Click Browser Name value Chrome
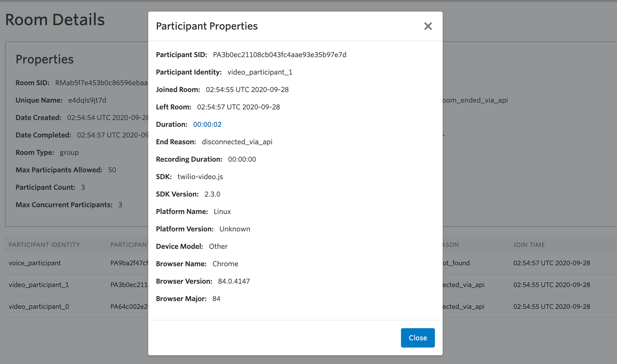The width and height of the screenshot is (617, 364). 225,264
